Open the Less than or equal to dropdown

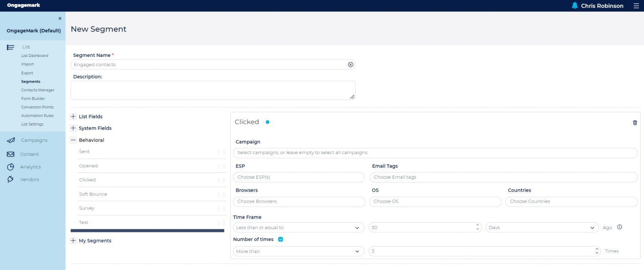[x=299, y=228]
